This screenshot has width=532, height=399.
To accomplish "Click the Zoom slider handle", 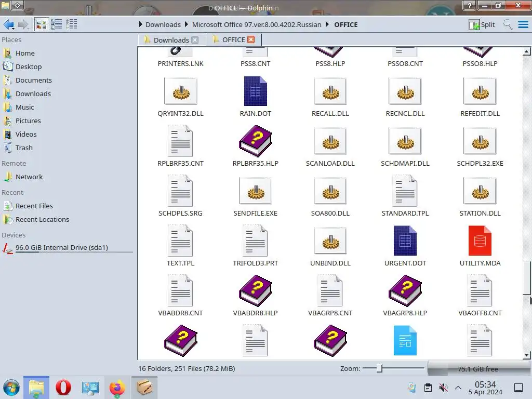I will 380,368.
